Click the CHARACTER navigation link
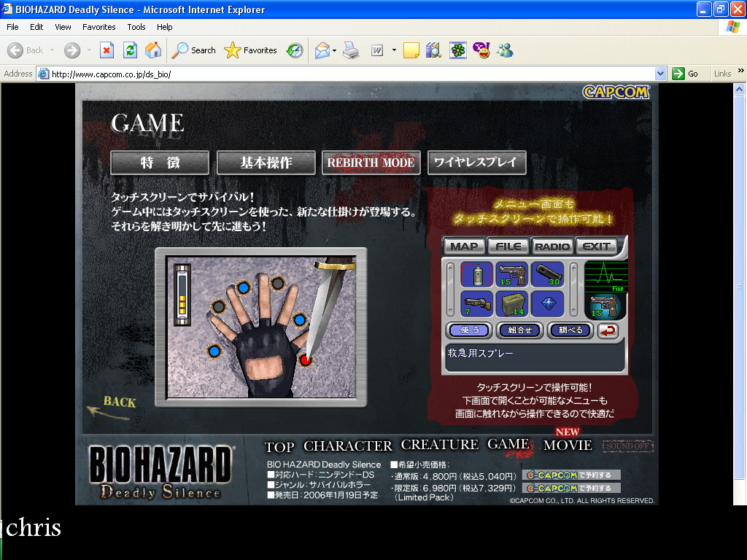747x560 pixels. click(x=348, y=446)
